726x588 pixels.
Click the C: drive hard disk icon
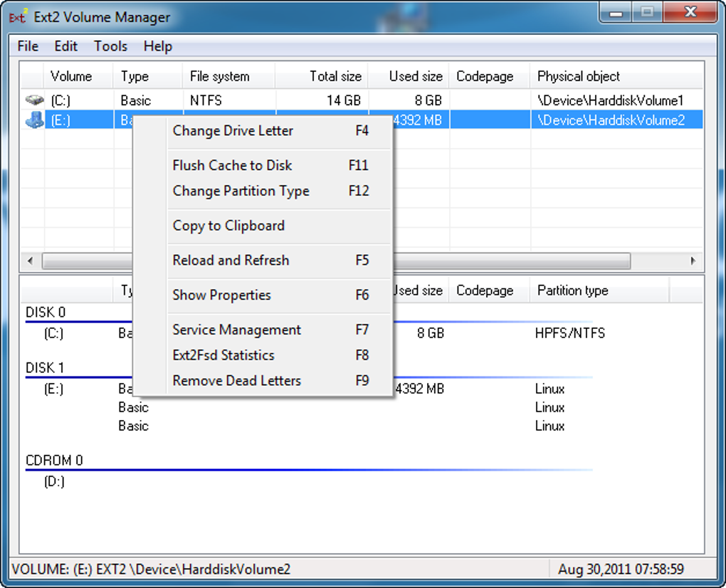coord(34,100)
